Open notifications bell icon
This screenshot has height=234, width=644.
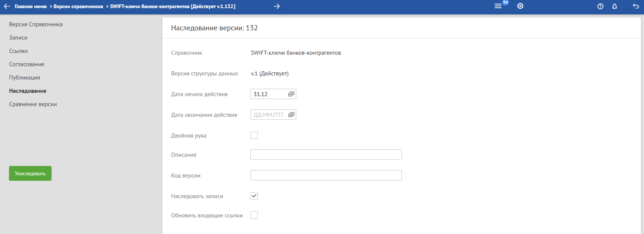614,6
